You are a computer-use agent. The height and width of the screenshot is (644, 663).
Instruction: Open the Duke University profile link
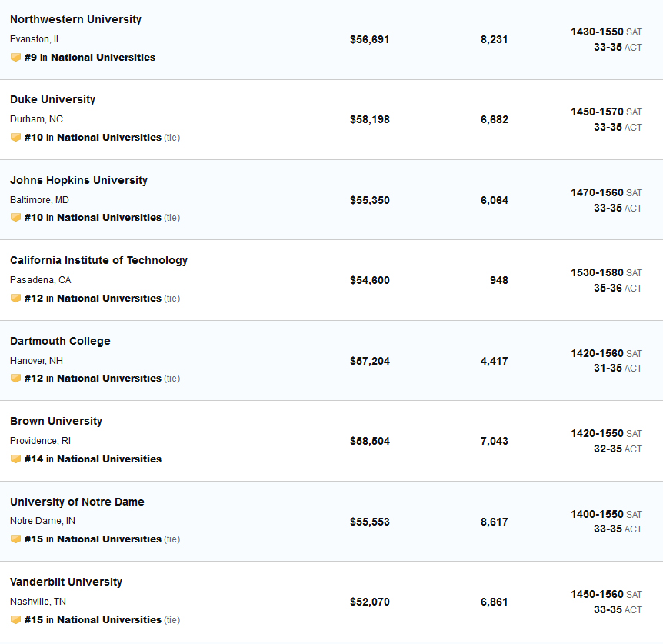click(x=52, y=99)
